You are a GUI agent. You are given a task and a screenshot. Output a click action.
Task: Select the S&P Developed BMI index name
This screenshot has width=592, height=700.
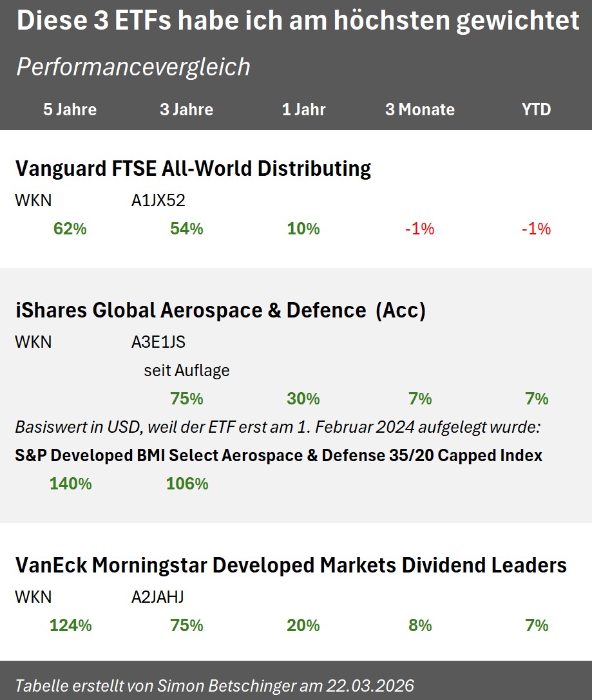[278, 456]
